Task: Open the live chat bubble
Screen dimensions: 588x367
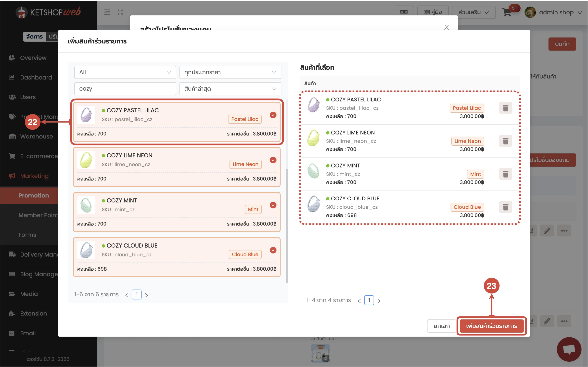Action: pyautogui.click(x=569, y=349)
